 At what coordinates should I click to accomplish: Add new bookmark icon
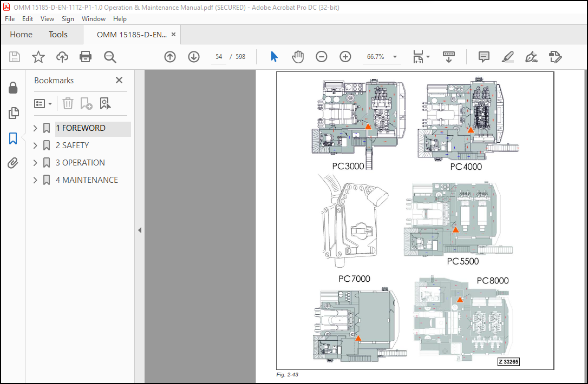click(x=86, y=103)
